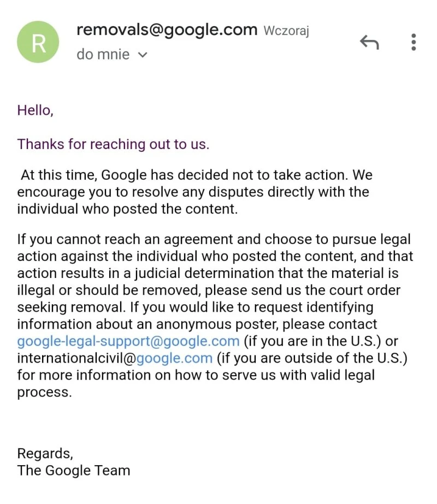
Task: Tap the reply arrow icon
Action: pos(369,41)
